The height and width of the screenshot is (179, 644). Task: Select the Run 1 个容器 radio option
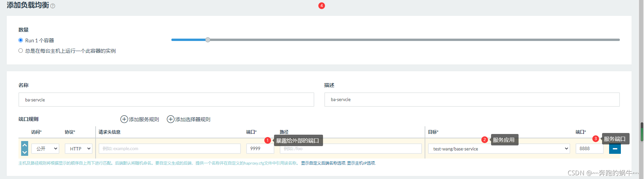21,40
